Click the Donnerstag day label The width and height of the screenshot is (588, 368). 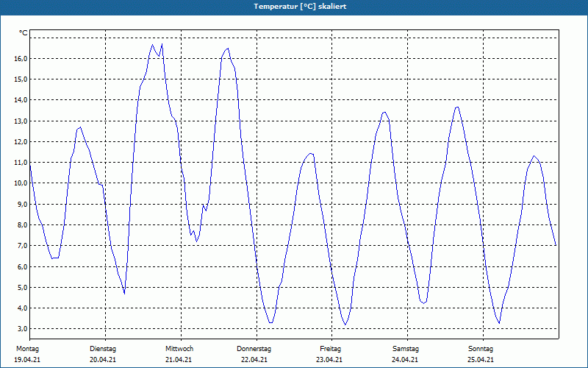pos(254,349)
